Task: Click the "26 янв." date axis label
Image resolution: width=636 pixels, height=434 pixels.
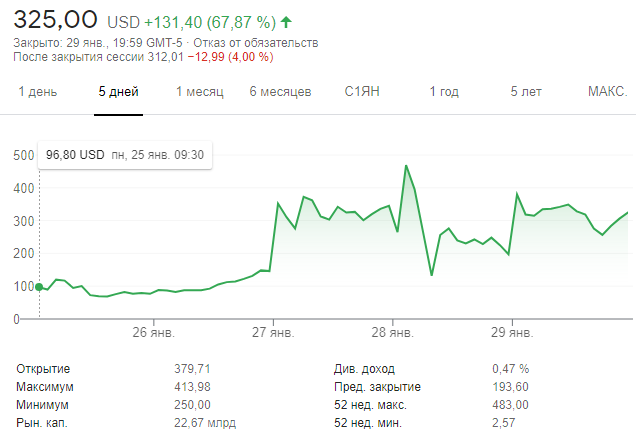Action: coord(151,332)
